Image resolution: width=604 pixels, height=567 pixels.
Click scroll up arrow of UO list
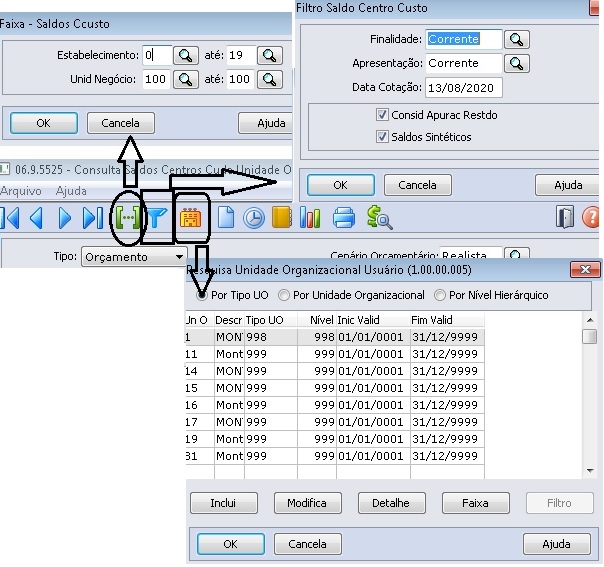click(x=590, y=320)
